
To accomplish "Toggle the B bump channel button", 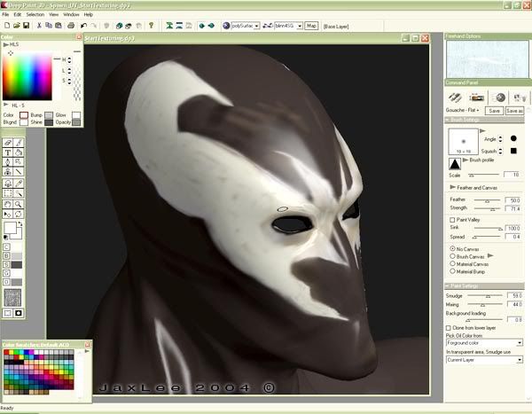I will click(x=6, y=256).
